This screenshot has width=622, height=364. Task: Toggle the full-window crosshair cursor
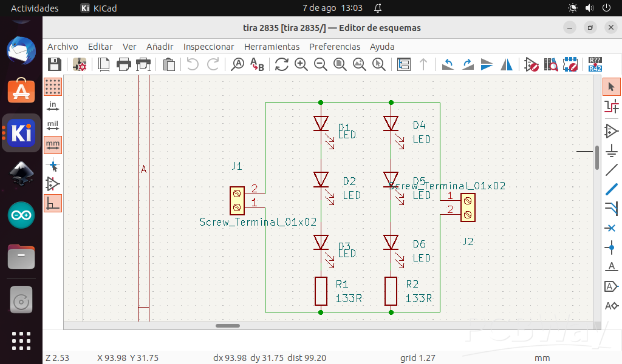(x=53, y=164)
